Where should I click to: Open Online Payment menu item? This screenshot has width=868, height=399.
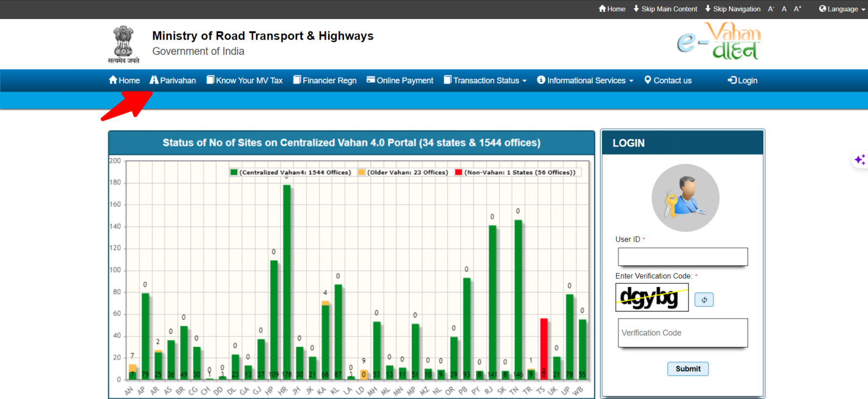click(x=400, y=80)
